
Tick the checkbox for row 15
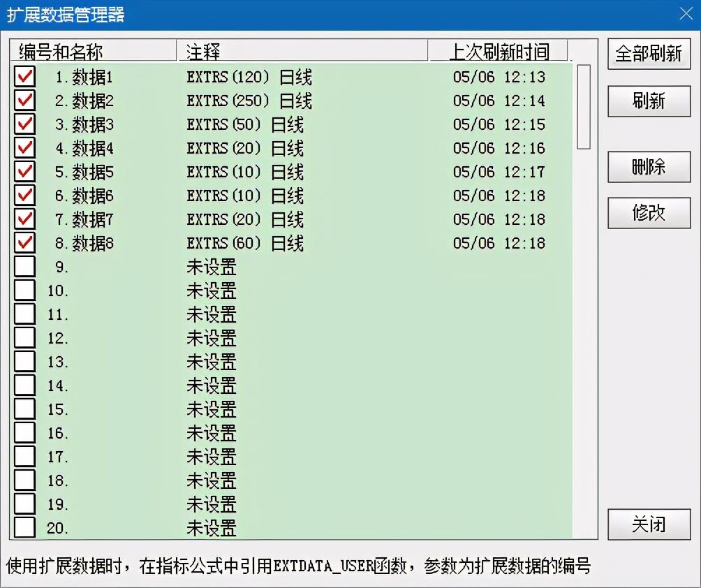24,409
